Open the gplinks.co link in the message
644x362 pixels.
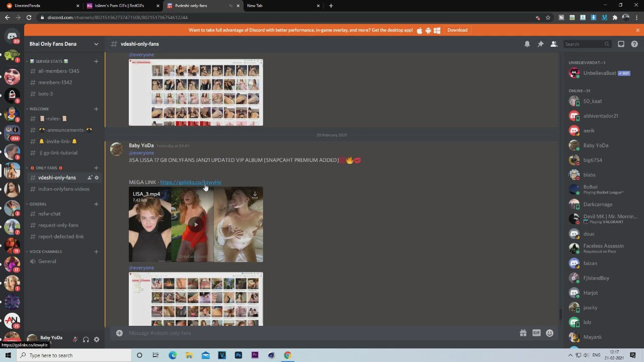point(190,182)
